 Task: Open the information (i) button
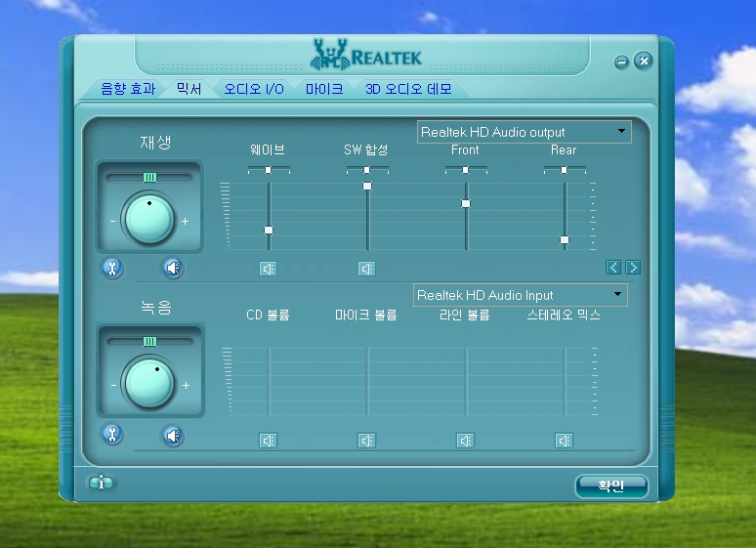[101, 483]
